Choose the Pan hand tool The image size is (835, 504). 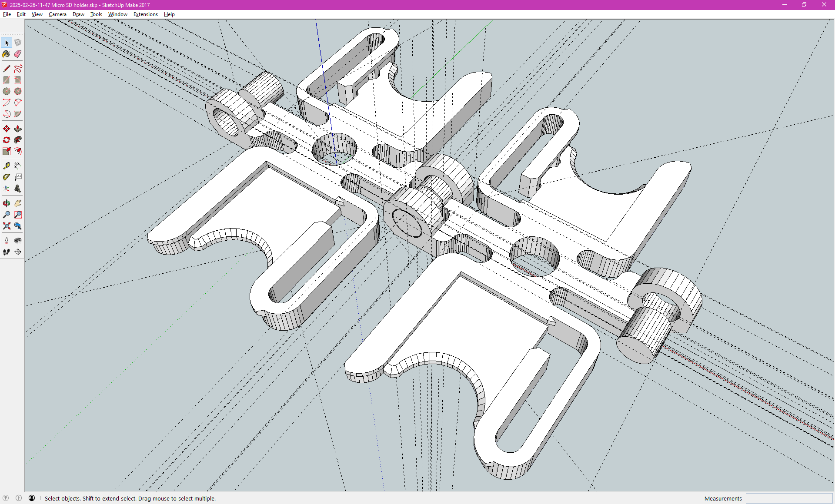tap(18, 203)
